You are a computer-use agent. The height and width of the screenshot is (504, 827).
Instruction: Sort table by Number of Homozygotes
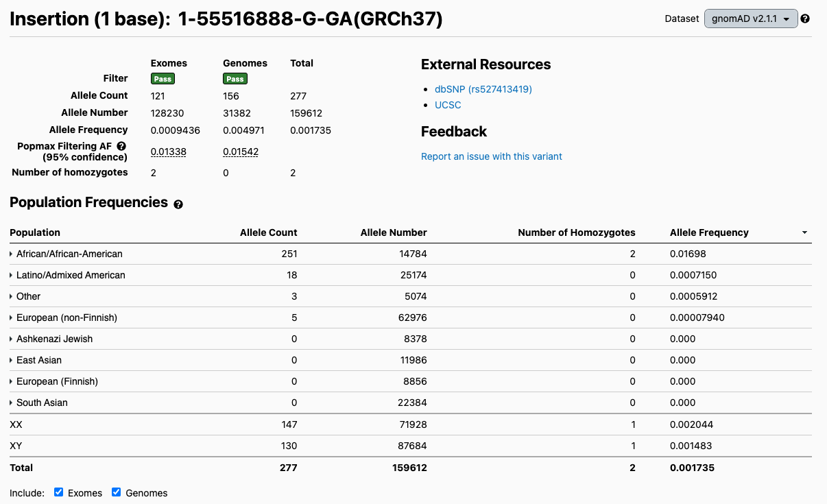(x=576, y=232)
